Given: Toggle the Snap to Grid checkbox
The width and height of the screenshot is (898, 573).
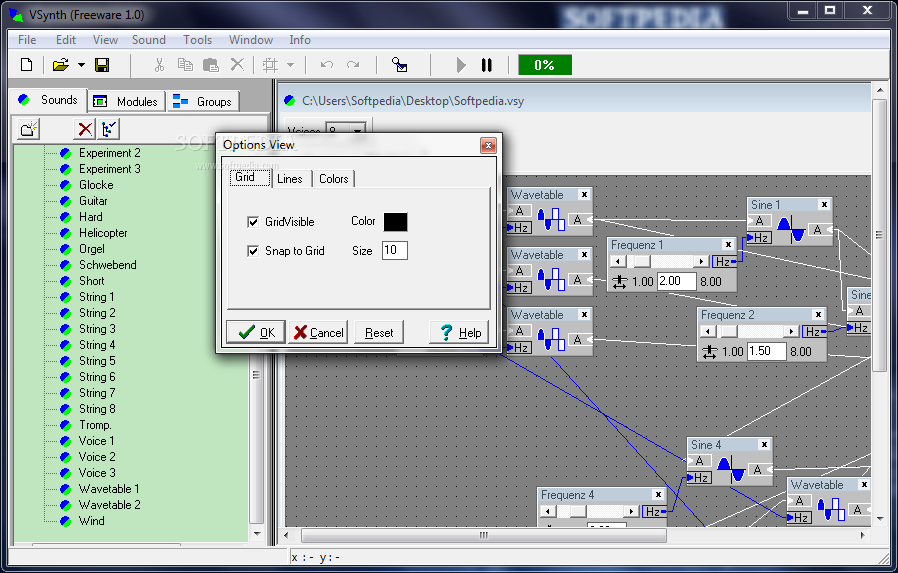Looking at the screenshot, I should point(253,251).
